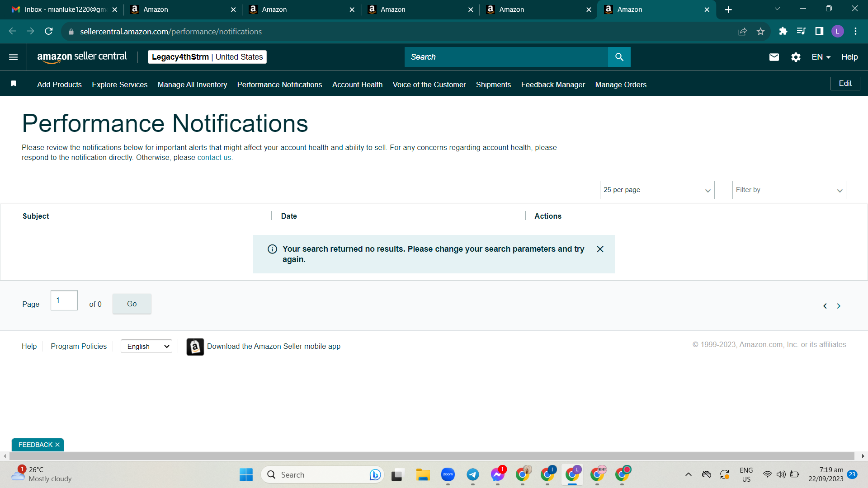Open Manage Orders menu item
868x488 pixels.
coord(621,84)
